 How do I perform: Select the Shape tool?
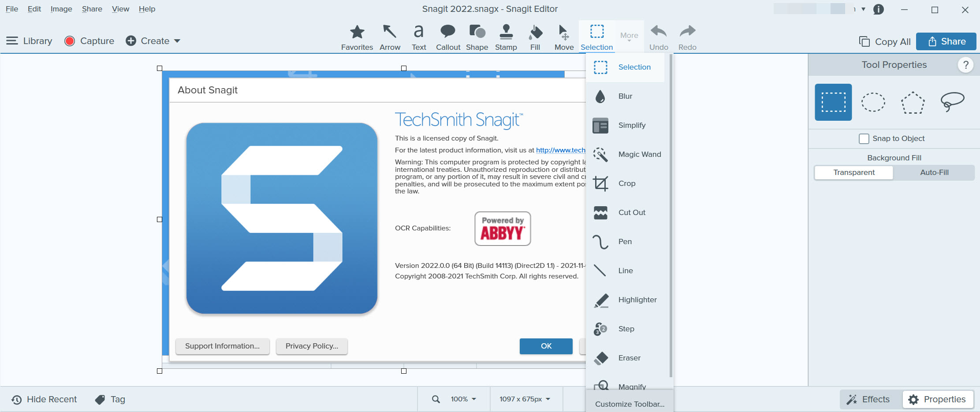tap(477, 37)
